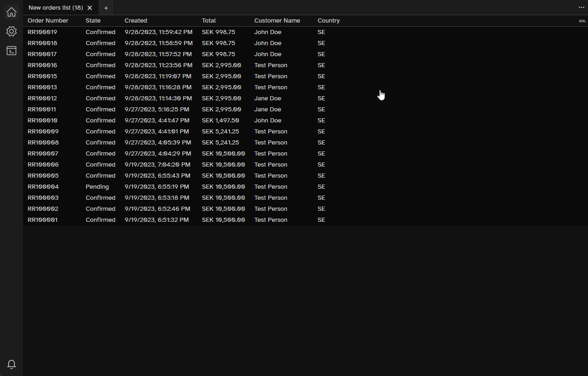Open the overflow menu at top right
The width and height of the screenshot is (588, 376).
click(x=581, y=7)
